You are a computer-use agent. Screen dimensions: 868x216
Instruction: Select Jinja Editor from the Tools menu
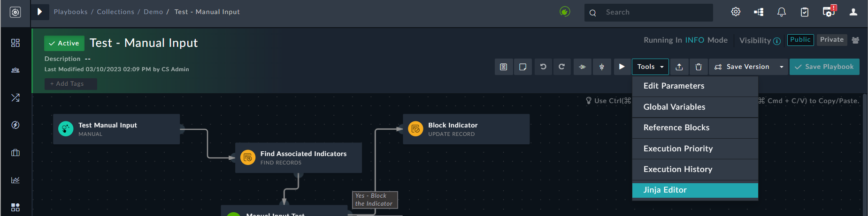[695, 190]
